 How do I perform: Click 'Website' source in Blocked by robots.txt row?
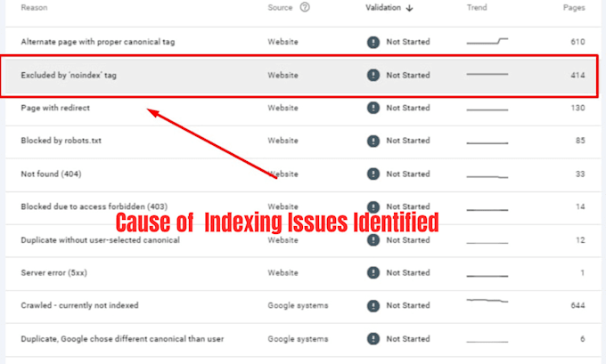283,141
